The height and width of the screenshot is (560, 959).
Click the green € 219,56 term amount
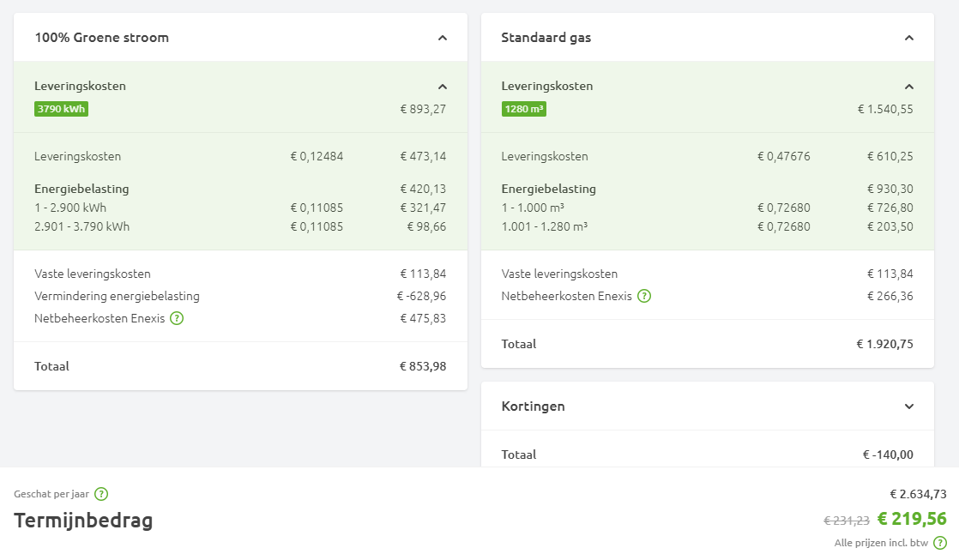click(x=912, y=519)
